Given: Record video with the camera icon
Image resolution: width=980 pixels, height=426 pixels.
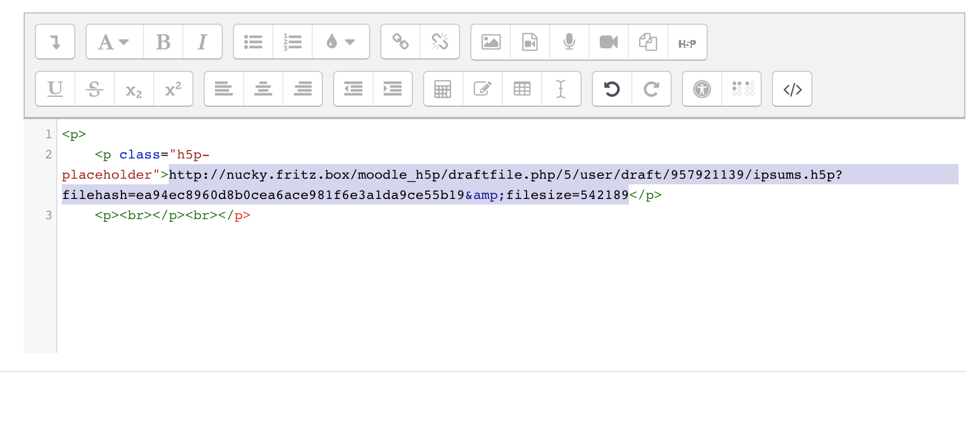Looking at the screenshot, I should [x=609, y=42].
